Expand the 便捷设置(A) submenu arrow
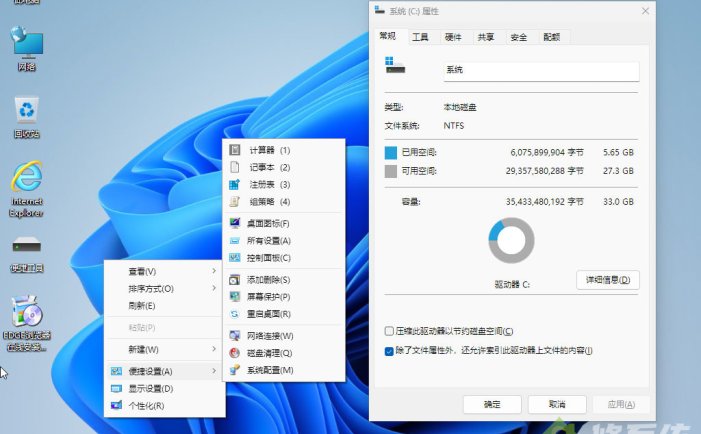This screenshot has width=701, height=434. click(x=214, y=371)
